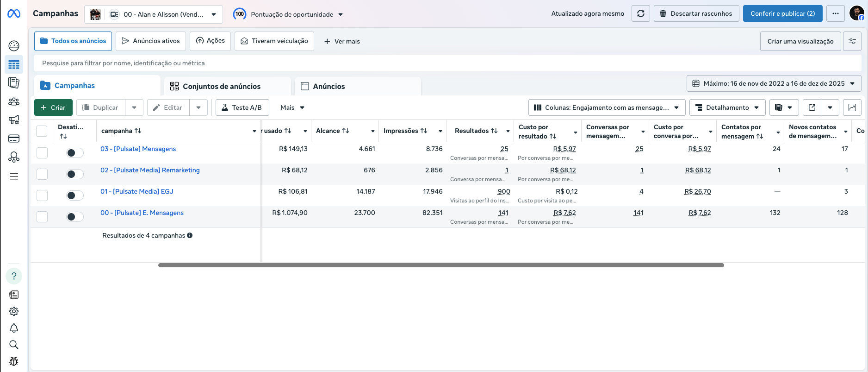Open Audiences icon in the sidebar
The image size is (868, 372).
pos(14,101)
